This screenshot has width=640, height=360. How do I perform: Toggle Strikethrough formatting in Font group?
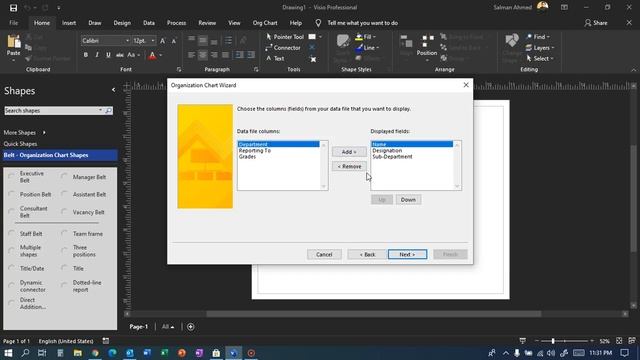pos(120,55)
